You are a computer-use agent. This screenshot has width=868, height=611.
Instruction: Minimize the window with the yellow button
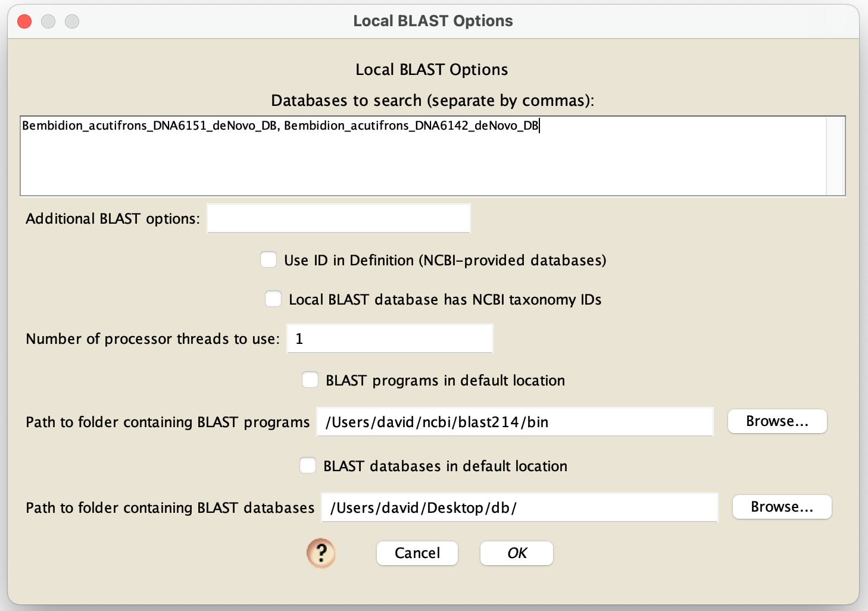point(48,21)
